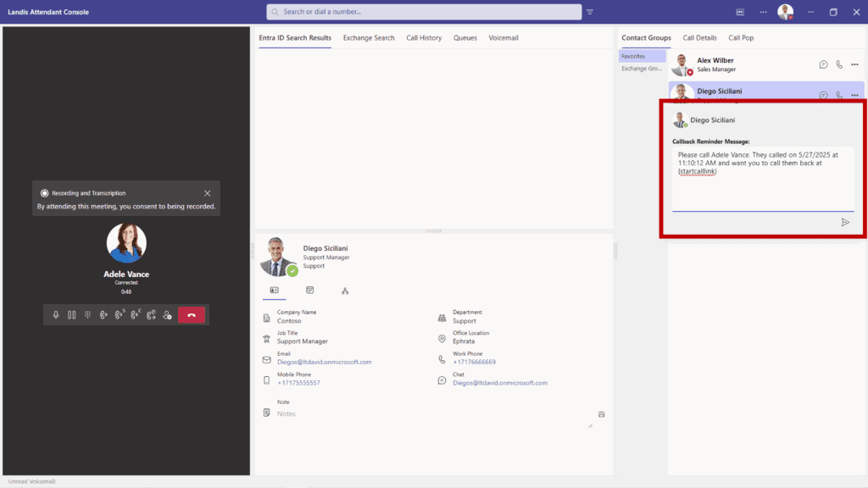
Task: Open the dial pad in call controls
Action: click(x=87, y=315)
